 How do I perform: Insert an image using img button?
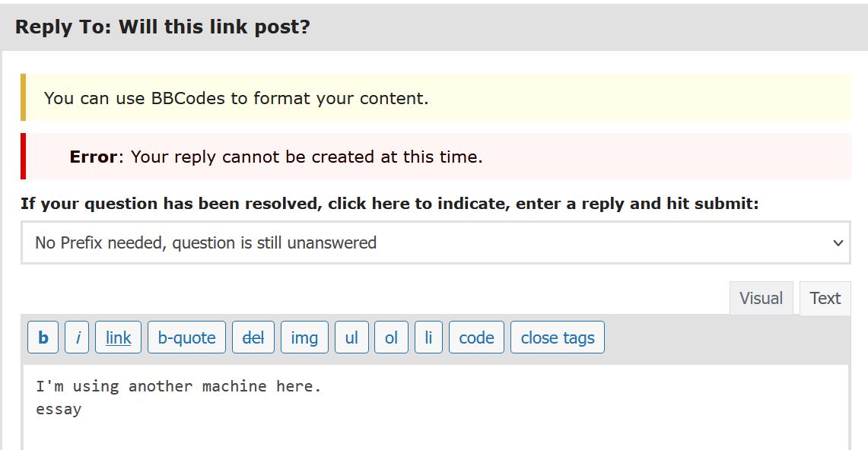click(x=304, y=337)
